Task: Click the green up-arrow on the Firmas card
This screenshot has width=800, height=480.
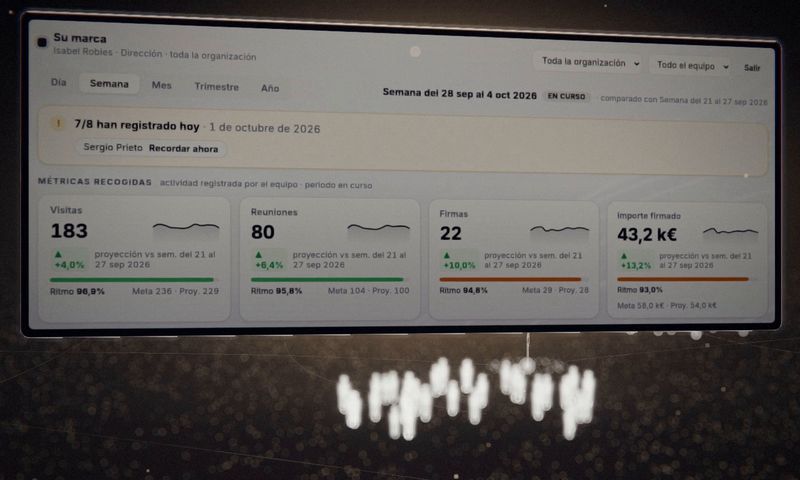Action: [447, 255]
